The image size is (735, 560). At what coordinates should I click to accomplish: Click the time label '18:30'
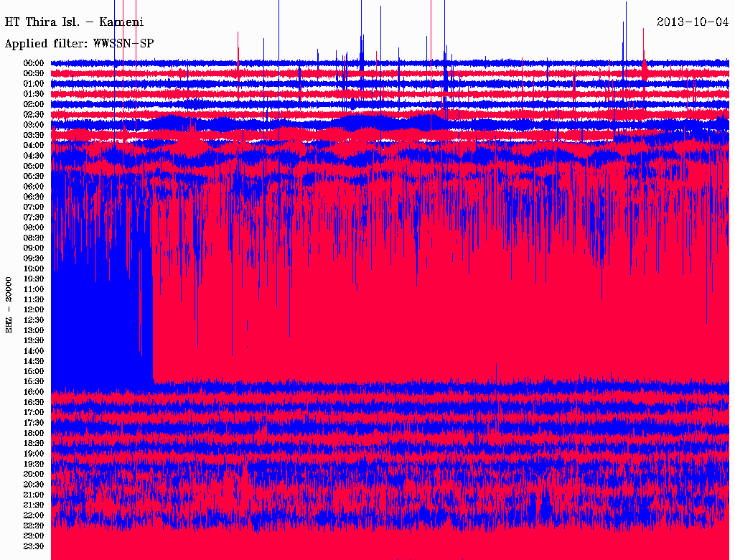pos(34,443)
